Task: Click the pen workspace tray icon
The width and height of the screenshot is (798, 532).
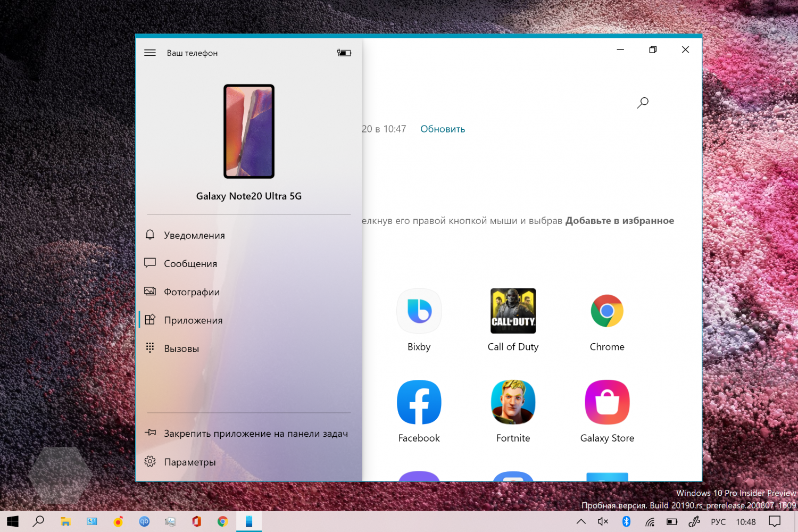Action: point(695,522)
